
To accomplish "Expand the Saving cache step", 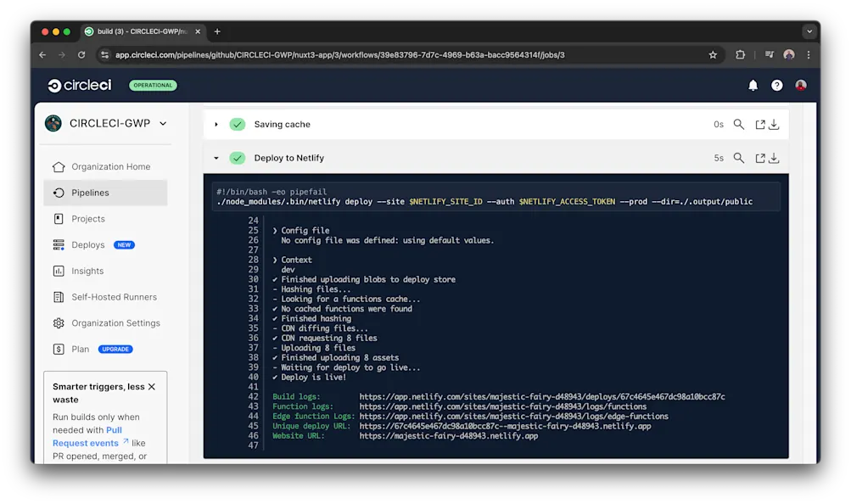I will [216, 124].
